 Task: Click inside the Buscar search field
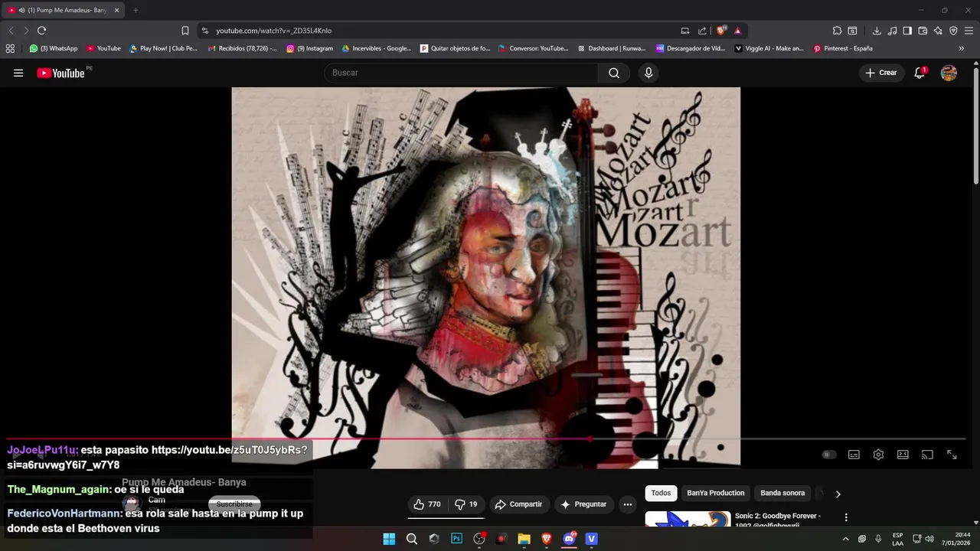462,73
